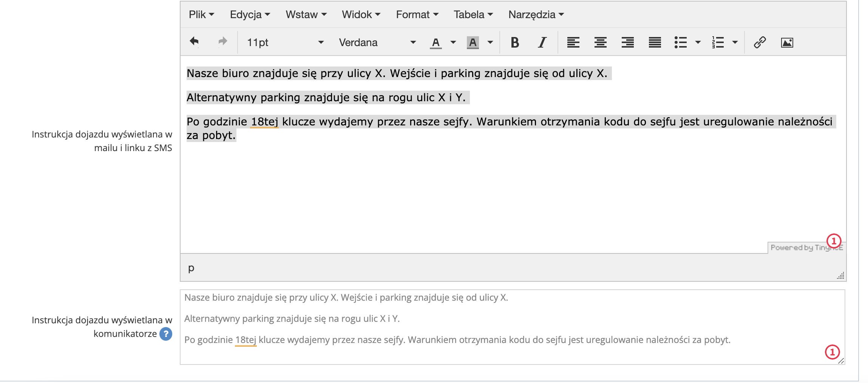Click the undo arrow icon
Viewport: 868px width, 383px height.
(x=195, y=42)
